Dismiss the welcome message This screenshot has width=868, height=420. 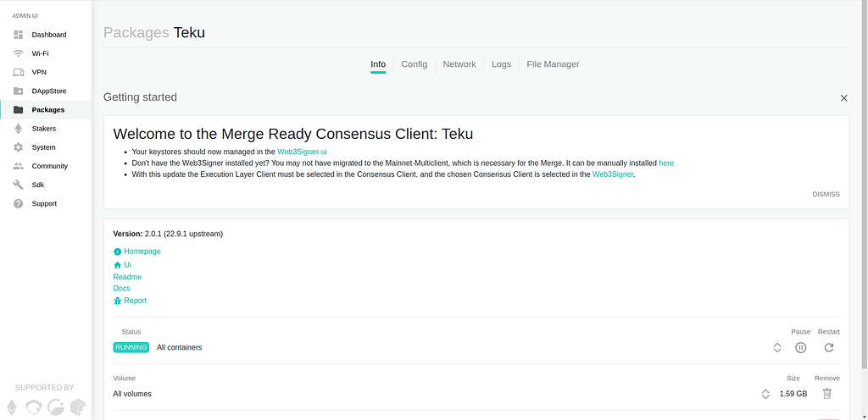click(825, 194)
